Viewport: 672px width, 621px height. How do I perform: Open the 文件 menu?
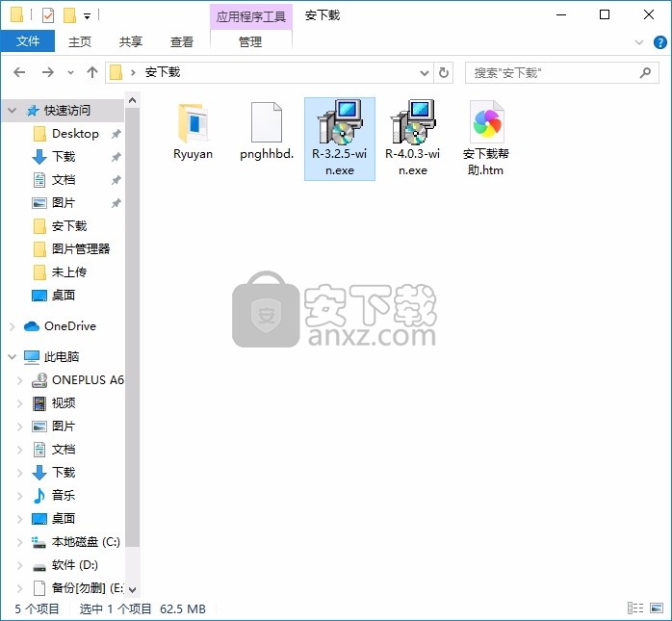pos(28,41)
